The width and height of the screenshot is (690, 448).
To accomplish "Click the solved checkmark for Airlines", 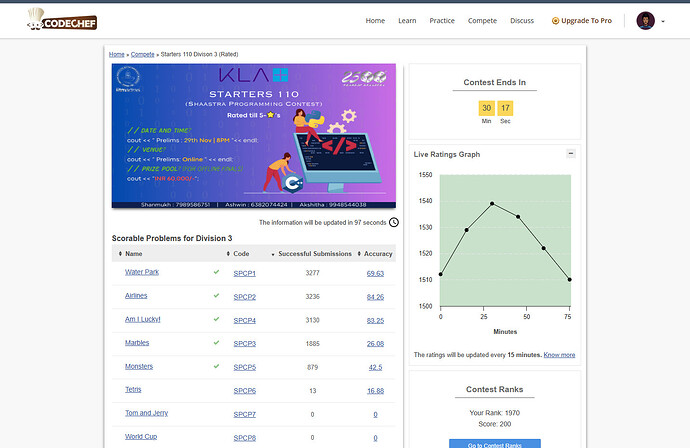I will [216, 295].
